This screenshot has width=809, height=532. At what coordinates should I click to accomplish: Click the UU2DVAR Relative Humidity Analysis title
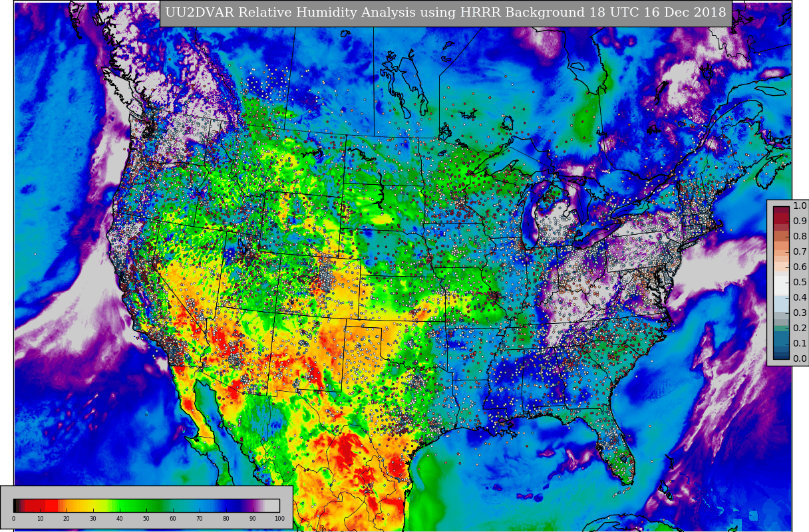coord(446,13)
